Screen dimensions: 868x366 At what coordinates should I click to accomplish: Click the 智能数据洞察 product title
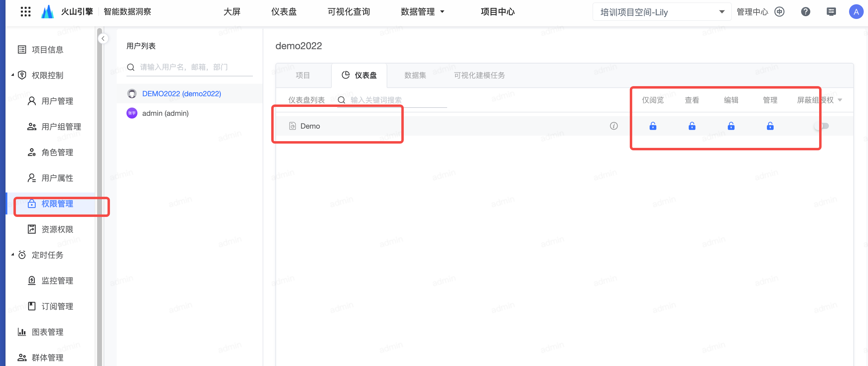[127, 12]
